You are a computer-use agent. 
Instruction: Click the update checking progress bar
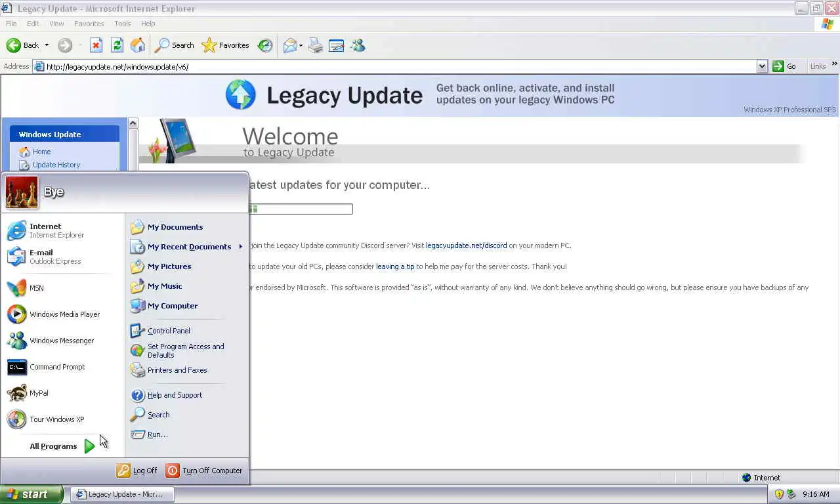coord(301,209)
